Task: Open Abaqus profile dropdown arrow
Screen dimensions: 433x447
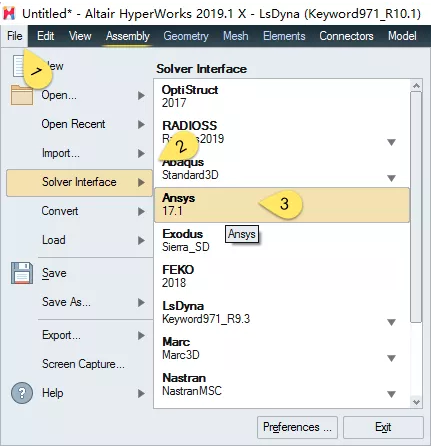Action: (x=391, y=178)
